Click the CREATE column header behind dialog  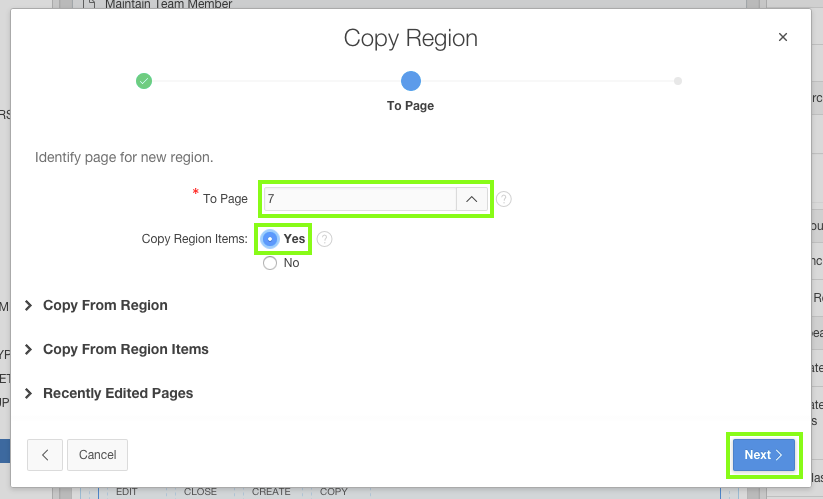coord(271,492)
